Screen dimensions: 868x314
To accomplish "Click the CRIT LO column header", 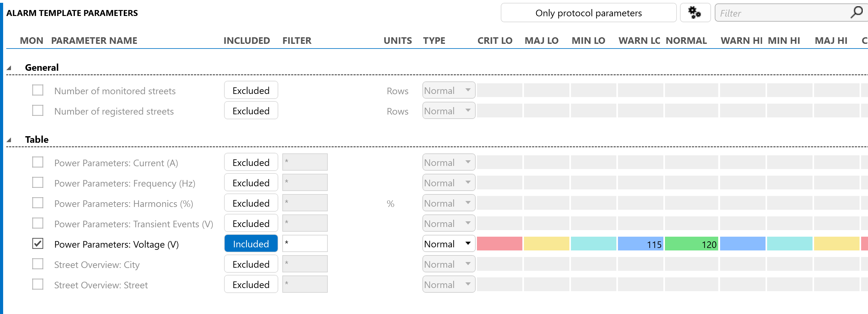I will 495,41.
